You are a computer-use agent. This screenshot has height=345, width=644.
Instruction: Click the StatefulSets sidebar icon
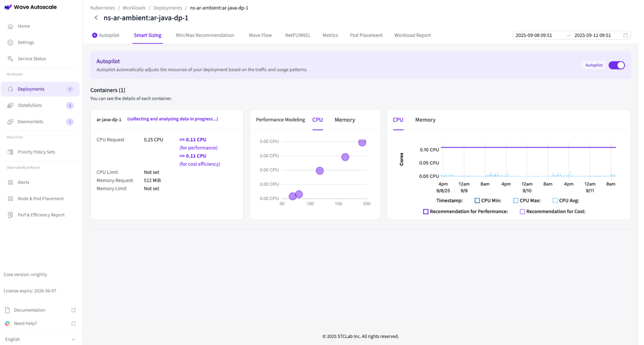point(10,105)
